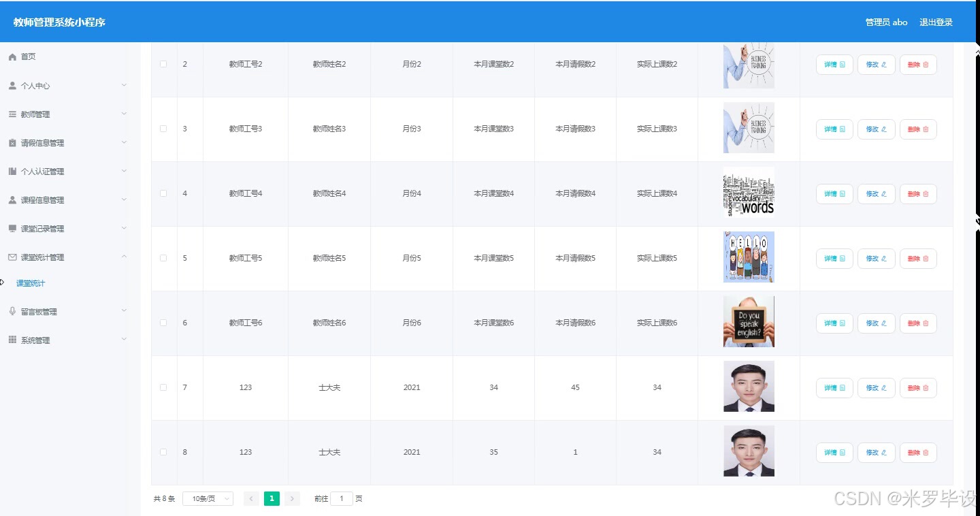Open the 请假信息管理 menu label
Viewport: 980px width, 516px height.
42,143
